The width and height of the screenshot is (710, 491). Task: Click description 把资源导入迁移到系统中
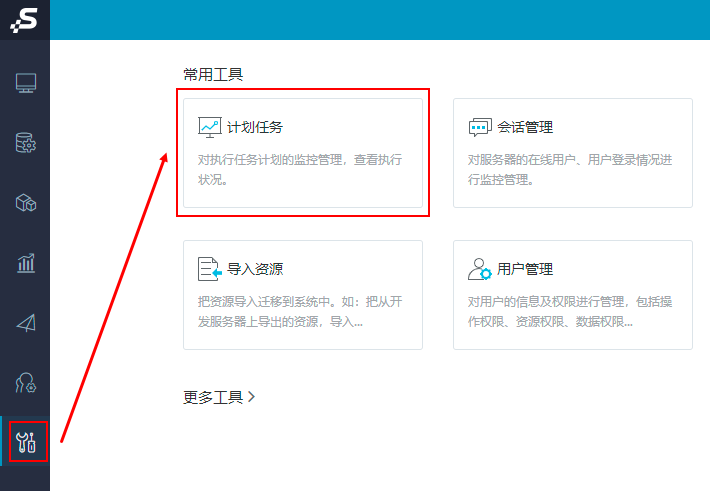click(300, 312)
